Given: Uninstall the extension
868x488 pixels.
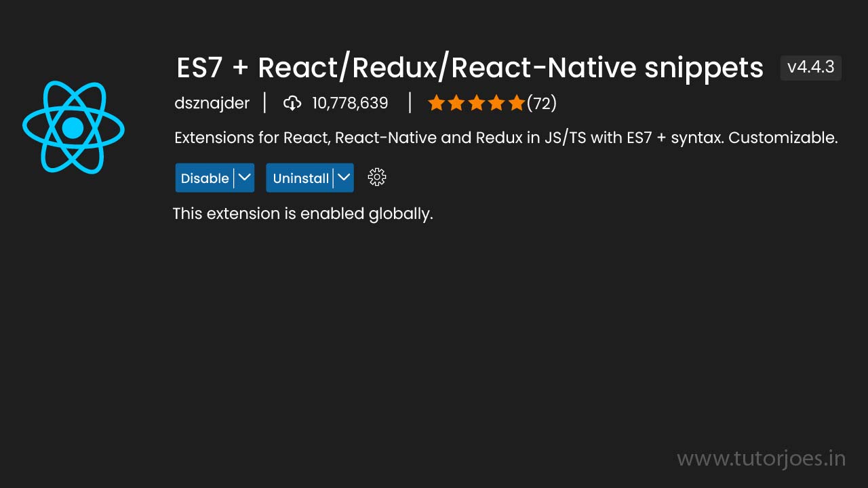Looking at the screenshot, I should (300, 178).
